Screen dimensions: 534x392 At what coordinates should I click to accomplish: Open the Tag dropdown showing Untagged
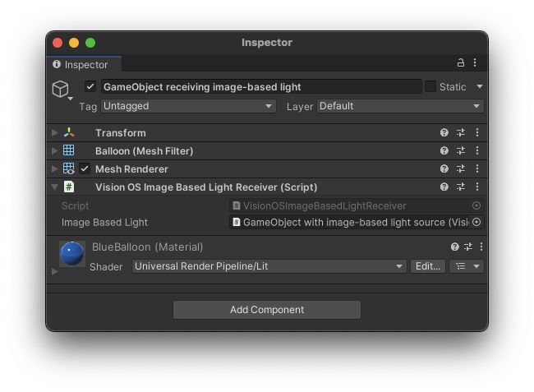[x=188, y=106]
